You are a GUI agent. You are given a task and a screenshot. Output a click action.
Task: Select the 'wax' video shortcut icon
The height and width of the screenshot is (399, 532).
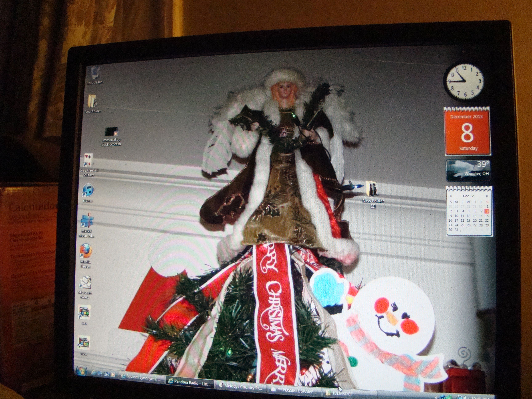click(84, 315)
